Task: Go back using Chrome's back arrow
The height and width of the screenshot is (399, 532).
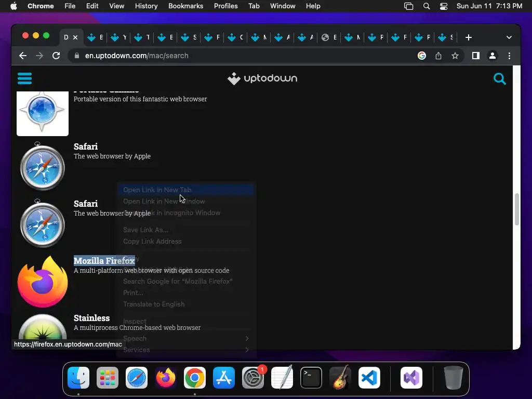Action: click(23, 56)
